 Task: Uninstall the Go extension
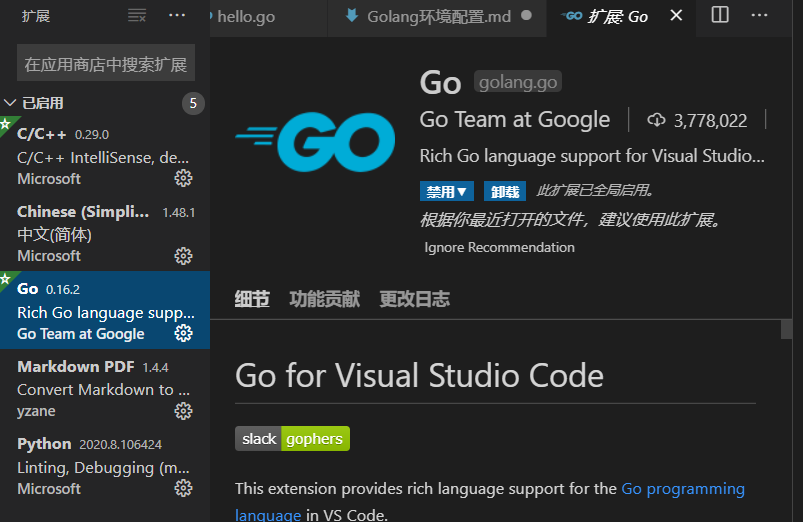[x=505, y=191]
